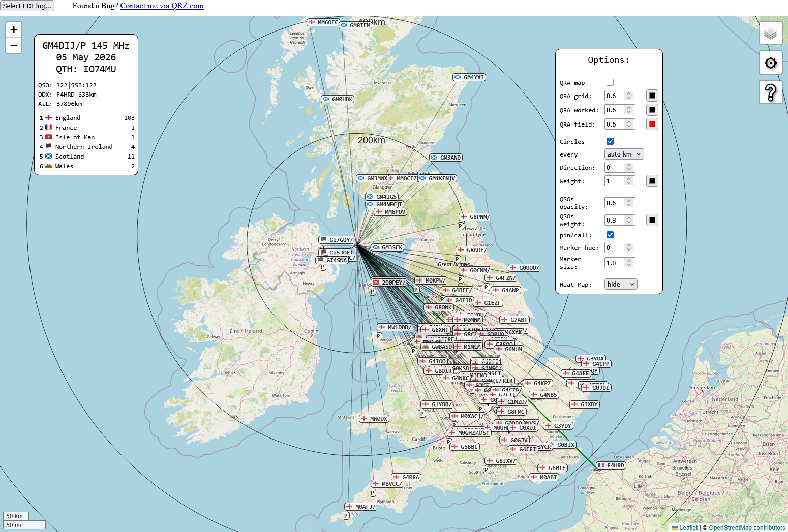The image size is (788, 532).
Task: Click the GM3SEK station marker
Action: [388, 247]
